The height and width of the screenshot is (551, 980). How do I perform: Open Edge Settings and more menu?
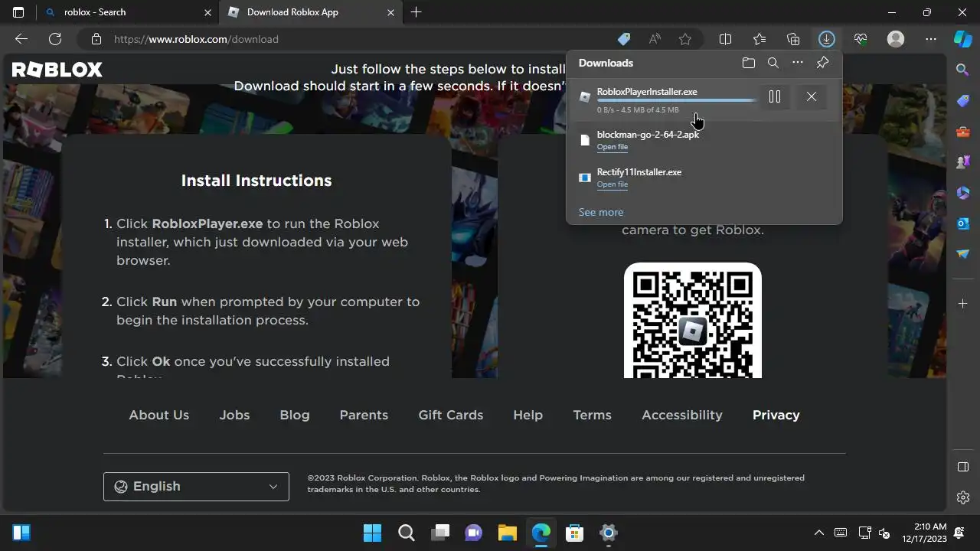(930, 39)
